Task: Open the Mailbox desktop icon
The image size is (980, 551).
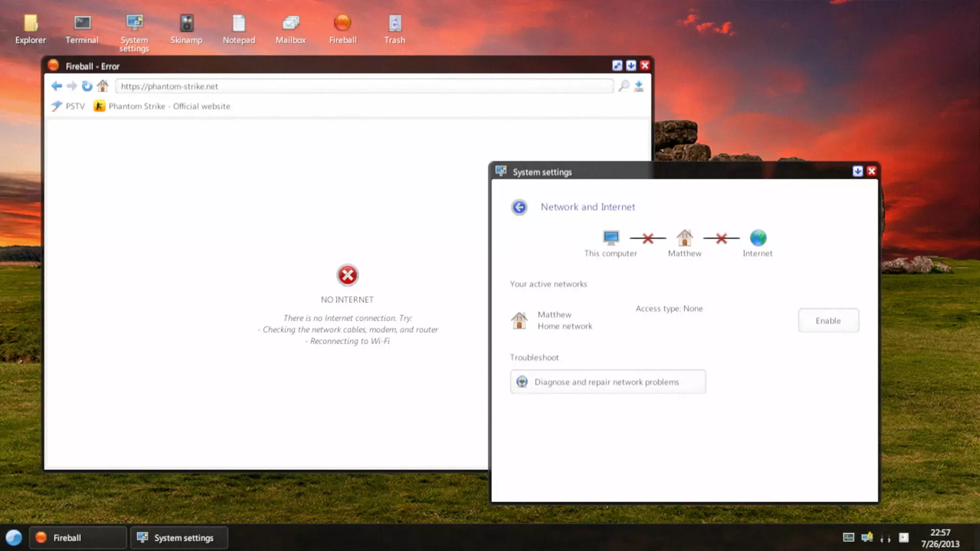Action: tap(290, 30)
